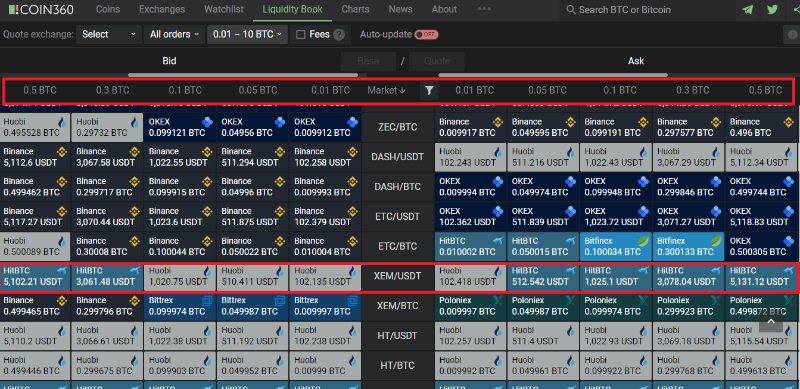Sort by Market column header
The image size is (800, 389).
coord(386,90)
